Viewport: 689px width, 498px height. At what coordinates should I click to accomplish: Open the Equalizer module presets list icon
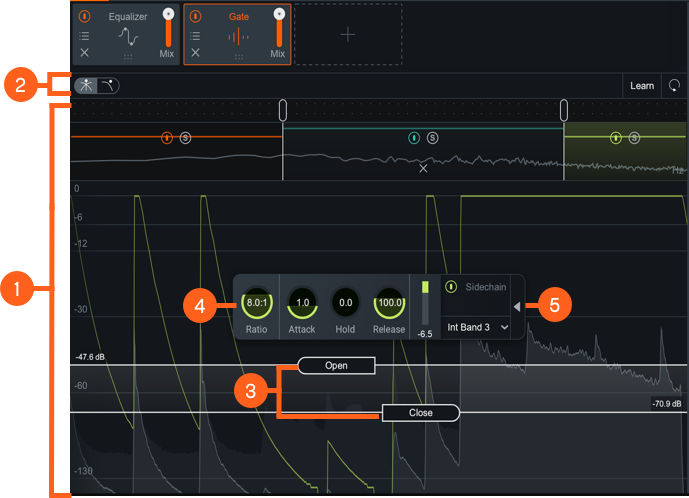pos(84,36)
